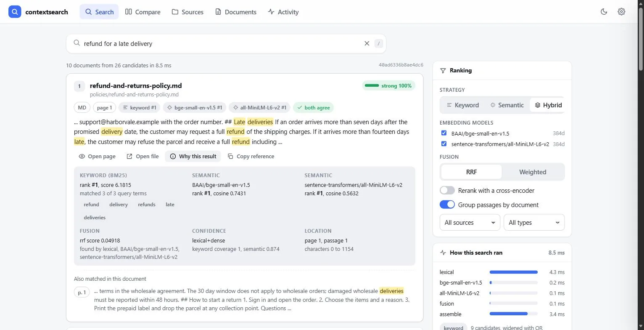Click the 'p. 1' passage badge

tap(82, 292)
